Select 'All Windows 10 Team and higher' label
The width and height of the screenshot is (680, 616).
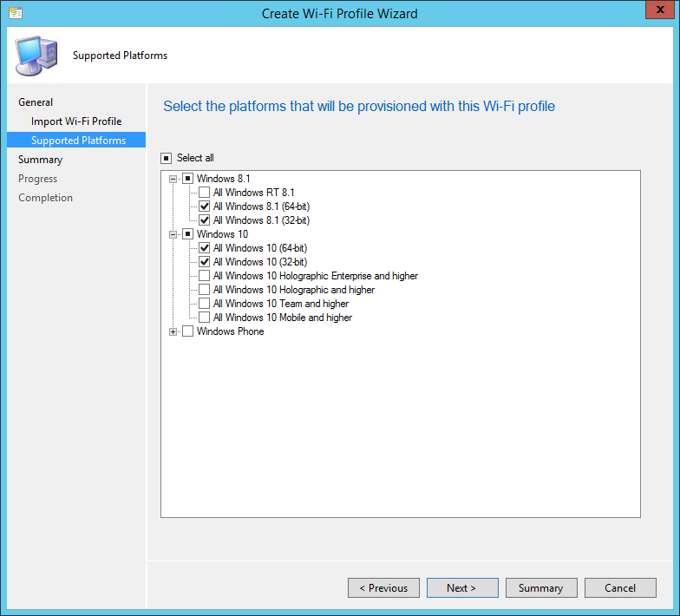[x=281, y=304]
